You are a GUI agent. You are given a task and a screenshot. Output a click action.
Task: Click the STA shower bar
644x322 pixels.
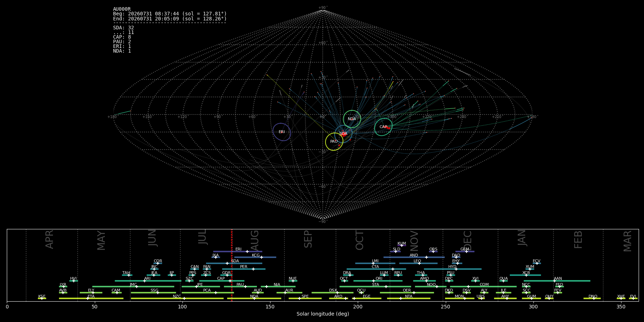tap(375, 287)
